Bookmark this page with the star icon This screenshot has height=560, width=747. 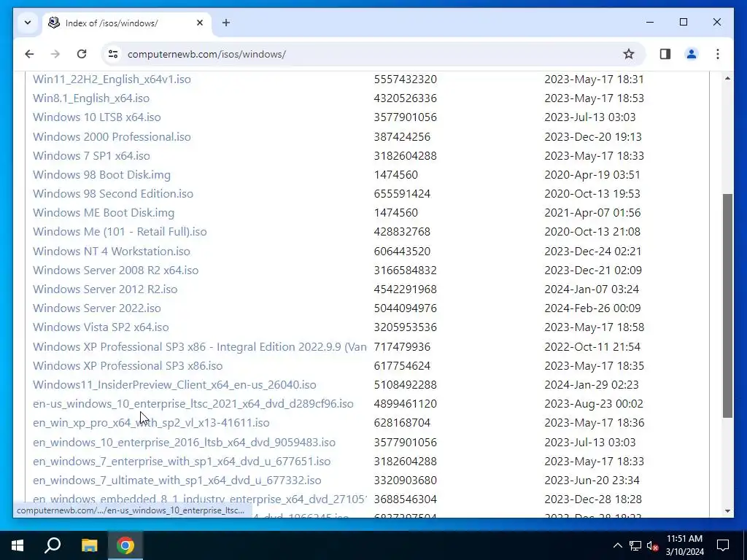[x=629, y=54]
